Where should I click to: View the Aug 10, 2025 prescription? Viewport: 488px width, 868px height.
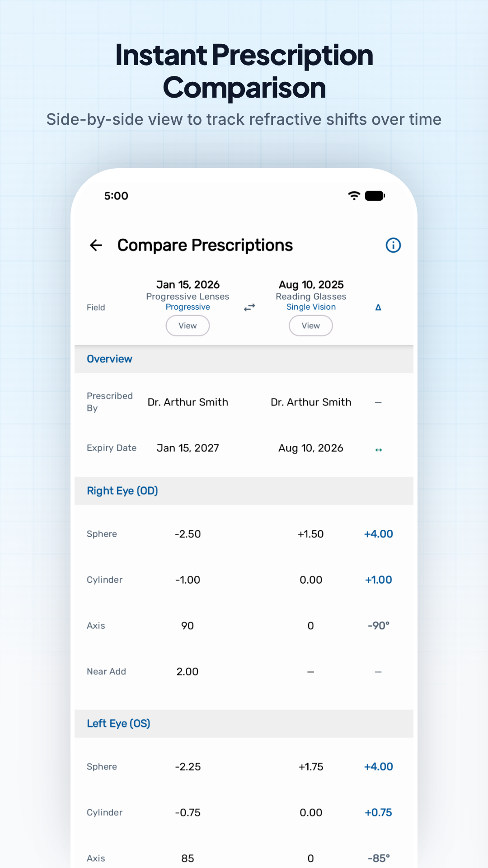311,325
